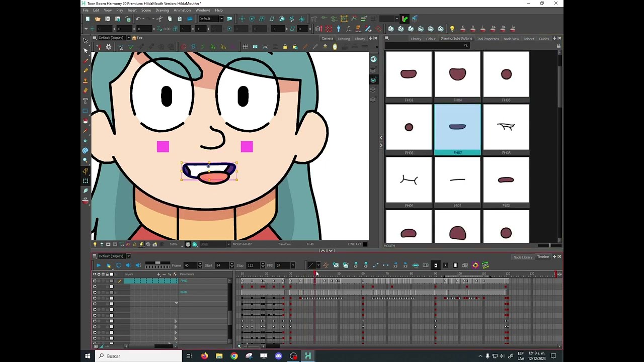Image resolution: width=644 pixels, height=362 pixels.
Task: Open the Windows menu
Action: click(203, 10)
